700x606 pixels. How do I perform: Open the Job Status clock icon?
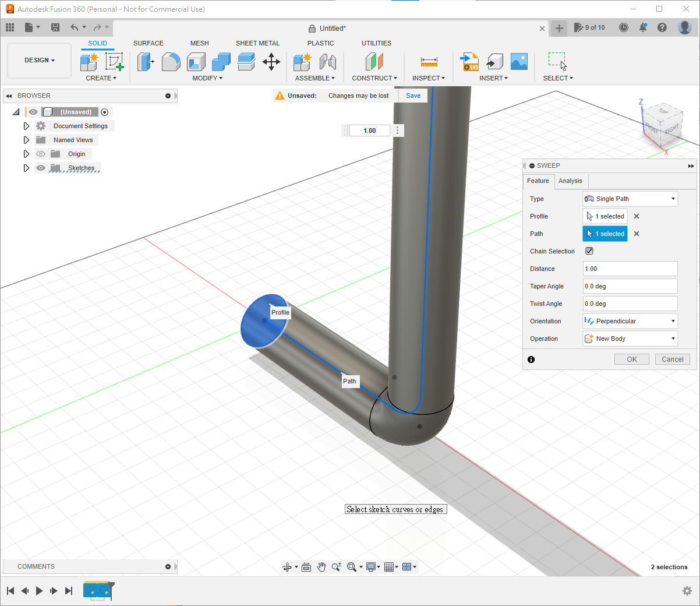[x=624, y=27]
